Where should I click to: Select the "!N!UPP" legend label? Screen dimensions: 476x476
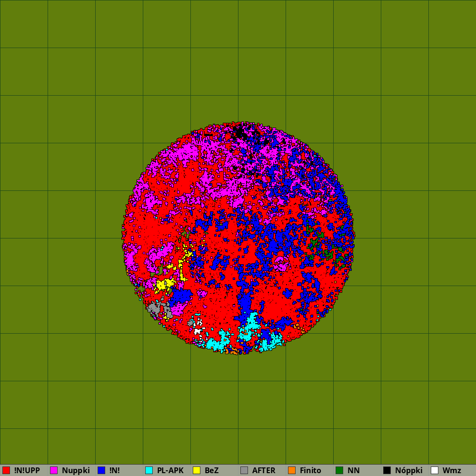(27, 470)
